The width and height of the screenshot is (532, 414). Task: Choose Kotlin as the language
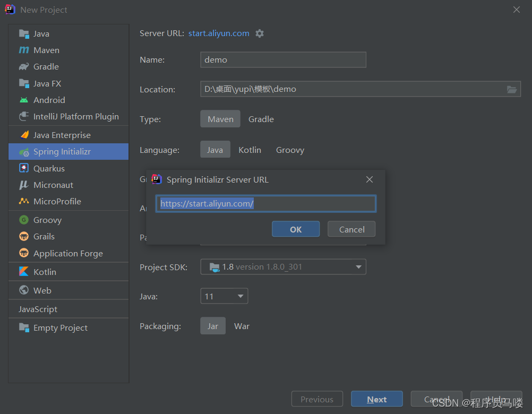(x=250, y=150)
